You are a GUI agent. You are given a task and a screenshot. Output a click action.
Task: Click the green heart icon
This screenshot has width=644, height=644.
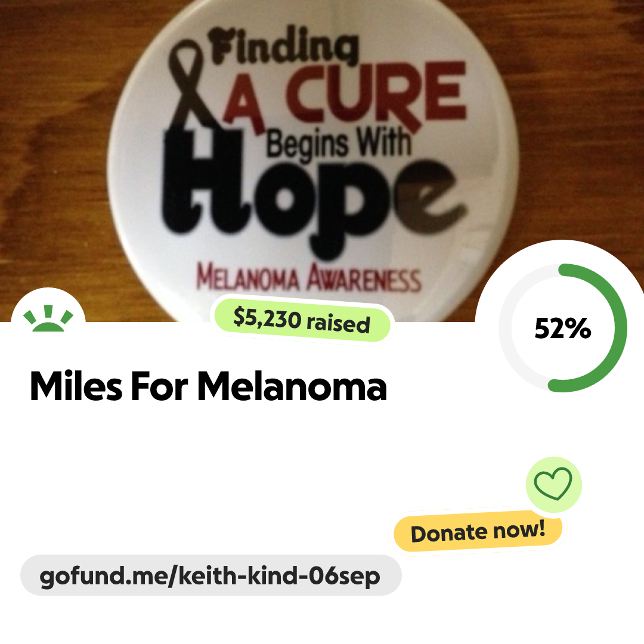point(553,484)
